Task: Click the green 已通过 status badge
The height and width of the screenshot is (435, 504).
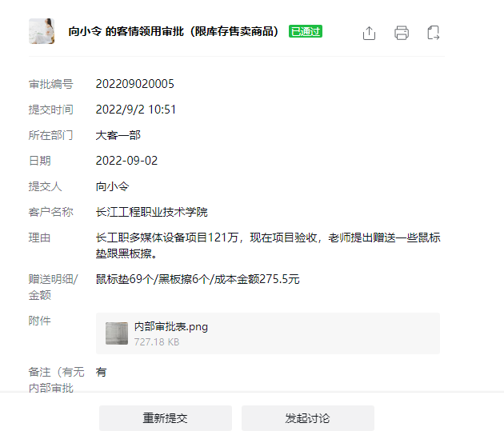Action: [306, 32]
